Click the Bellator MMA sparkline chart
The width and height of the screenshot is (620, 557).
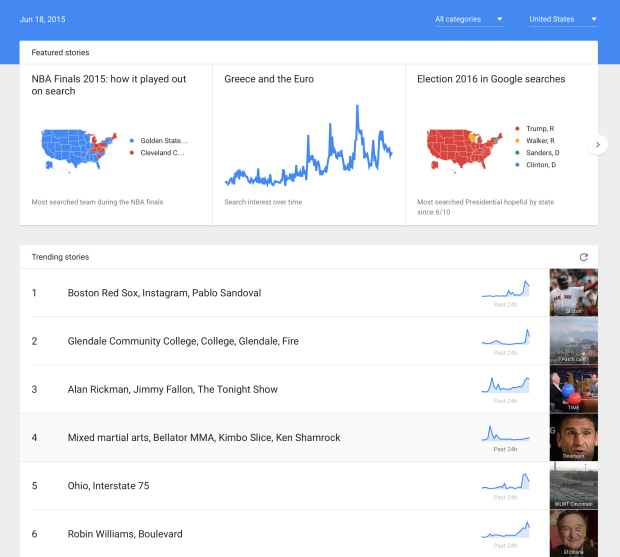point(505,433)
